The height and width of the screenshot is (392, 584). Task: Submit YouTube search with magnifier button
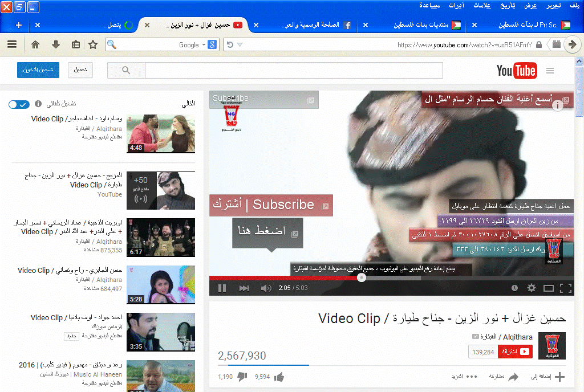tap(126, 70)
